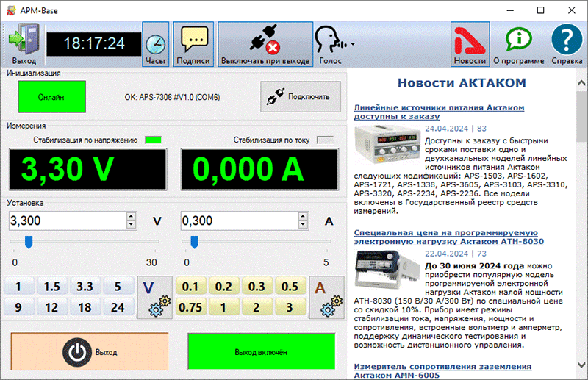Click green Выход включён status panel
The image size is (588, 380).
pyautogui.click(x=262, y=352)
